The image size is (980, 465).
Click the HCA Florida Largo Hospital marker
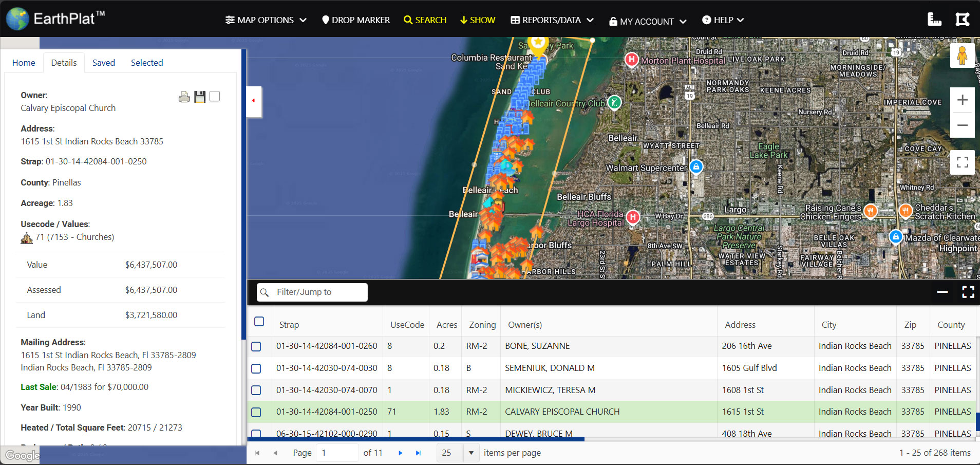[633, 217]
